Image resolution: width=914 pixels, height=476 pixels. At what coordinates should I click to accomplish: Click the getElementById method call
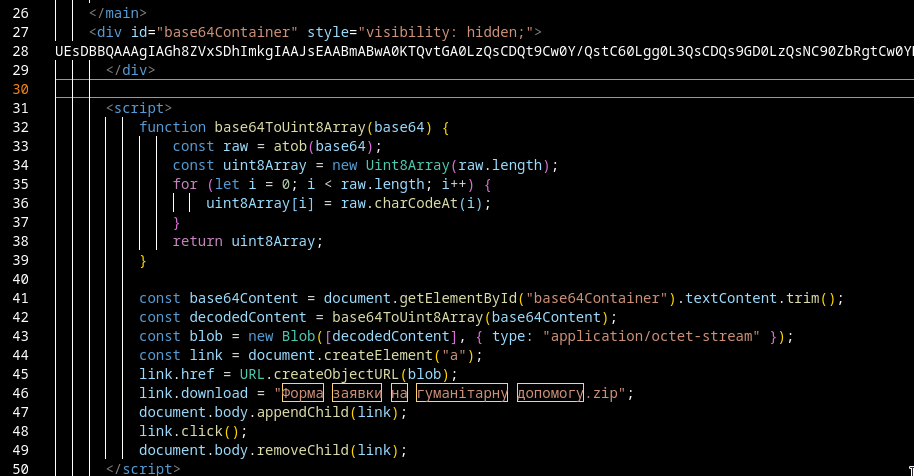458,298
